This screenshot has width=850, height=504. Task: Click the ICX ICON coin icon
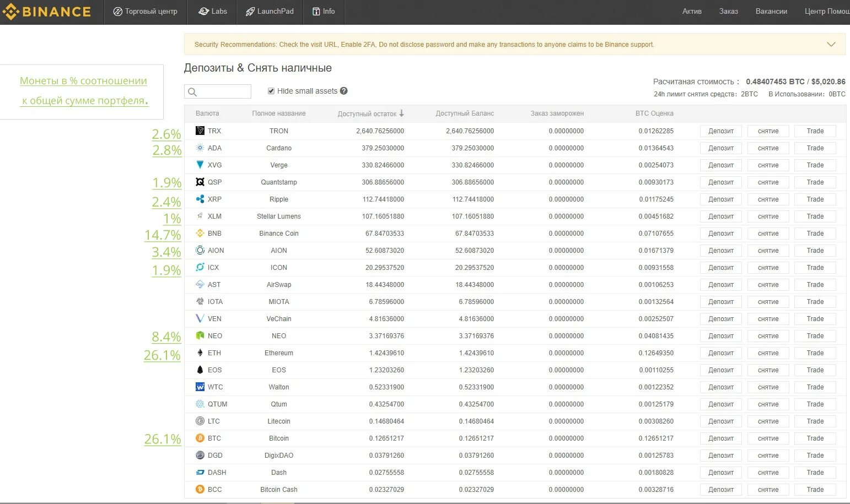(x=200, y=268)
